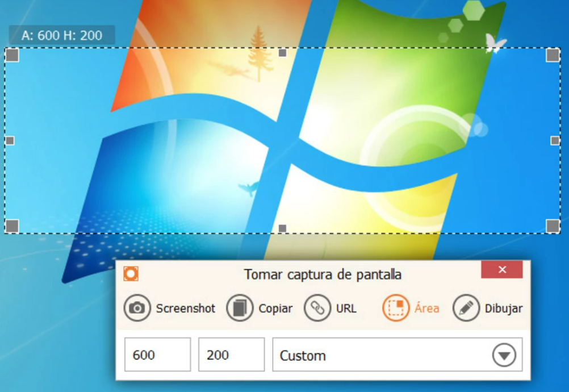
Task: Click the bottom-left selection corner handle
Action: [12, 226]
